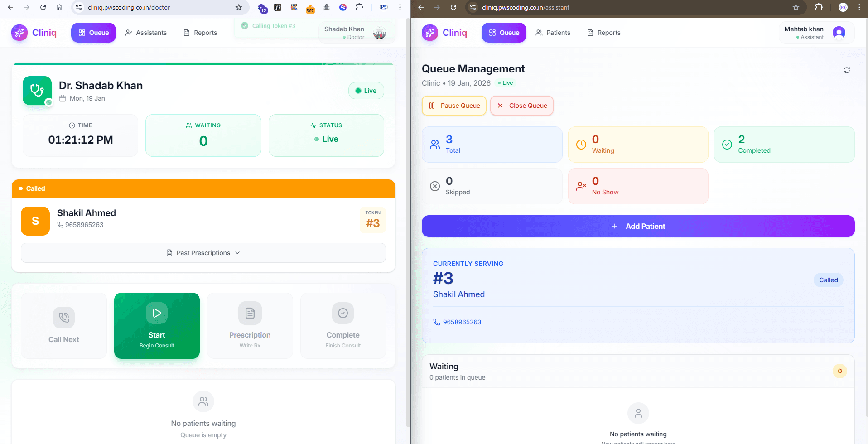
Task: Click the refresh icon beside Queue Management
Action: pos(846,70)
